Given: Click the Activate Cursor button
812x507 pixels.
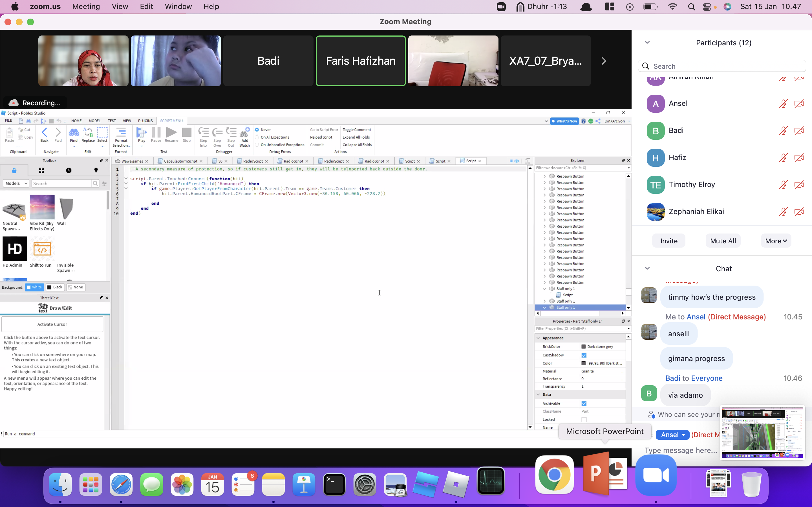Looking at the screenshot, I should pyautogui.click(x=52, y=324).
